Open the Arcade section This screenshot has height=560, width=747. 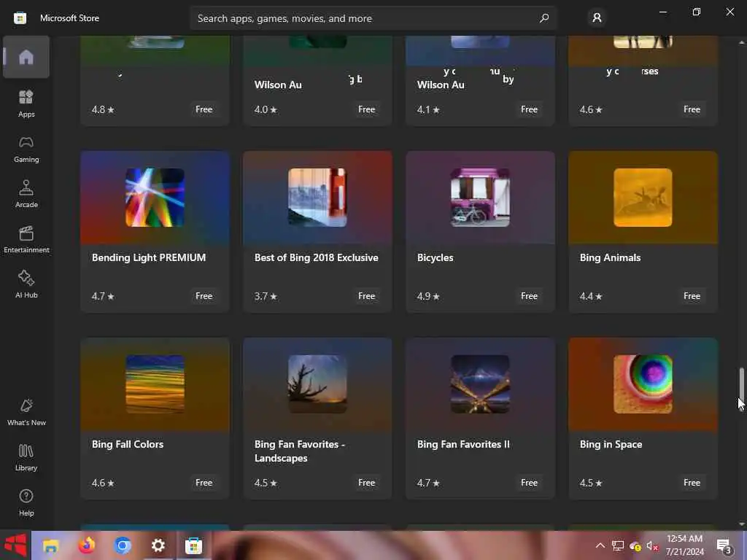26,194
